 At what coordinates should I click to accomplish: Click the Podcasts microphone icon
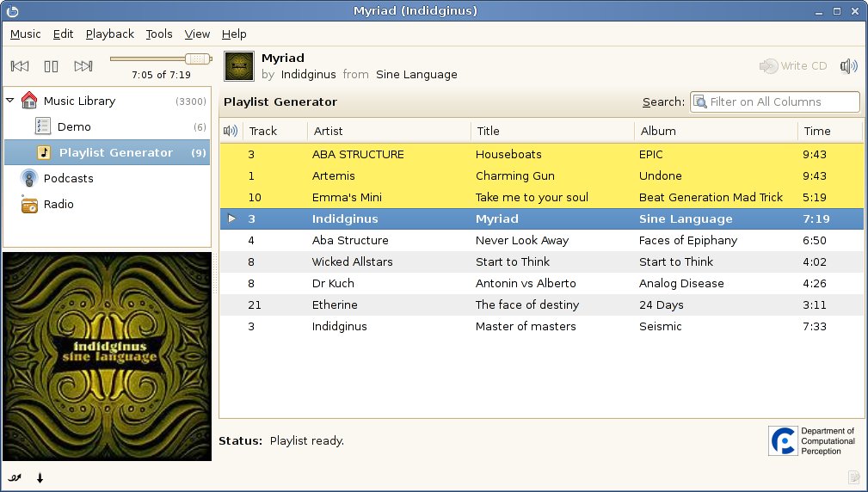click(28, 178)
